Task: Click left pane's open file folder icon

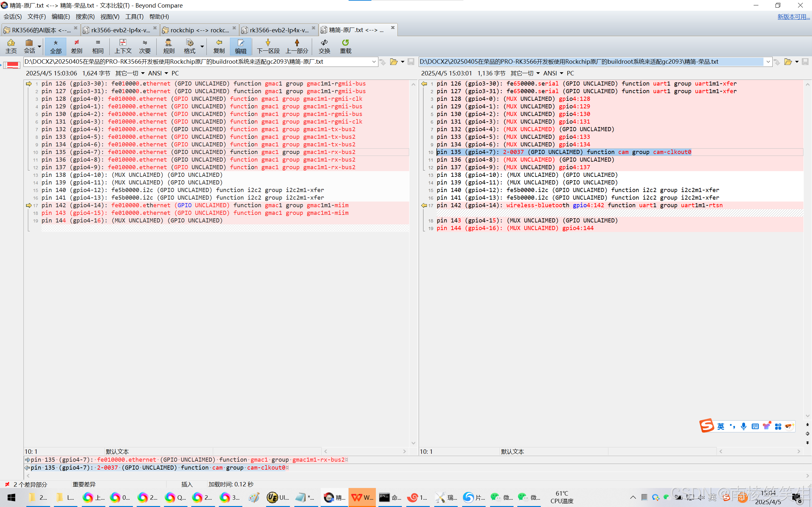Action: click(394, 62)
